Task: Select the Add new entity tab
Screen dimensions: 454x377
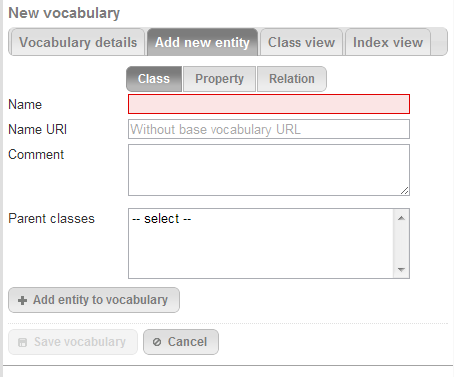Action: click(202, 42)
